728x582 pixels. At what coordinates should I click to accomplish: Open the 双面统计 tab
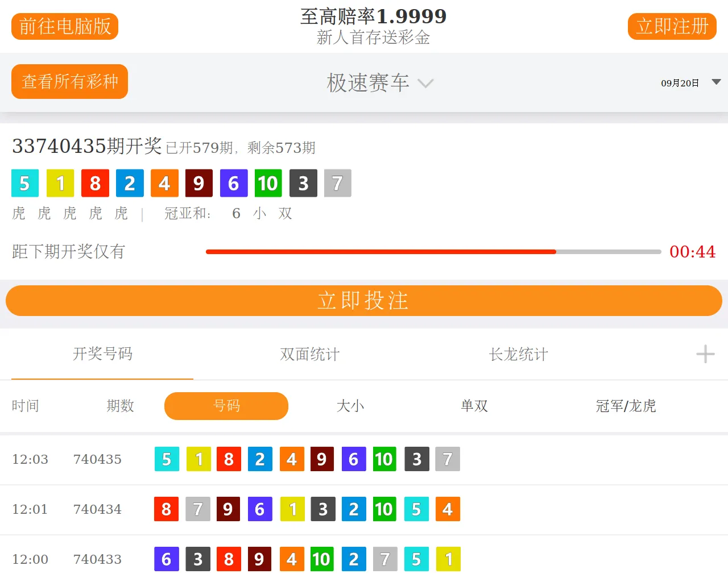pos(310,354)
